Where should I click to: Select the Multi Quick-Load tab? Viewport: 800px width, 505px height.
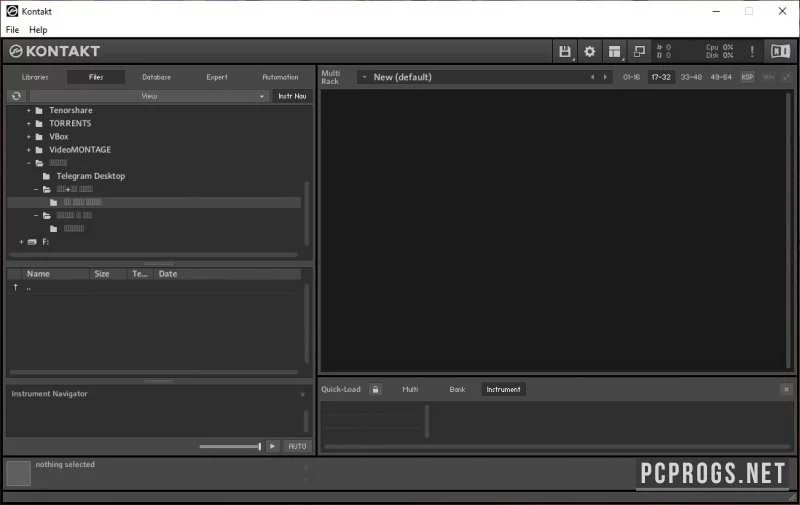[x=410, y=389]
